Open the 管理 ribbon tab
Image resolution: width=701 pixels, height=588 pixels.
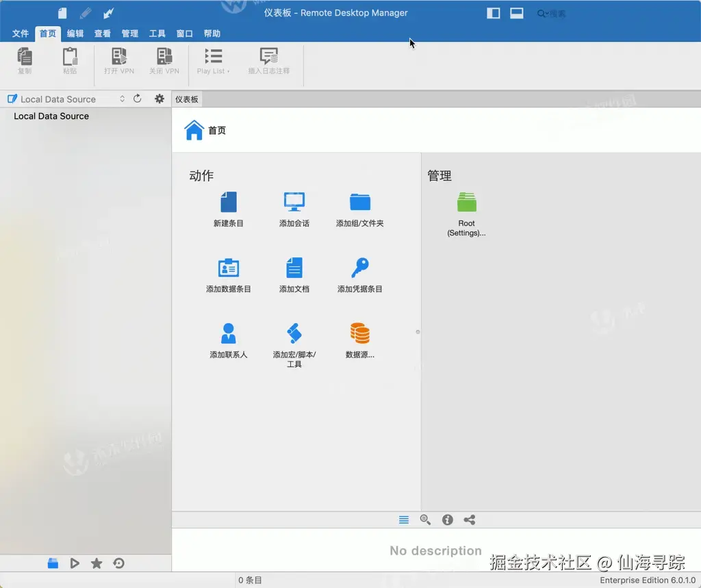coord(129,34)
